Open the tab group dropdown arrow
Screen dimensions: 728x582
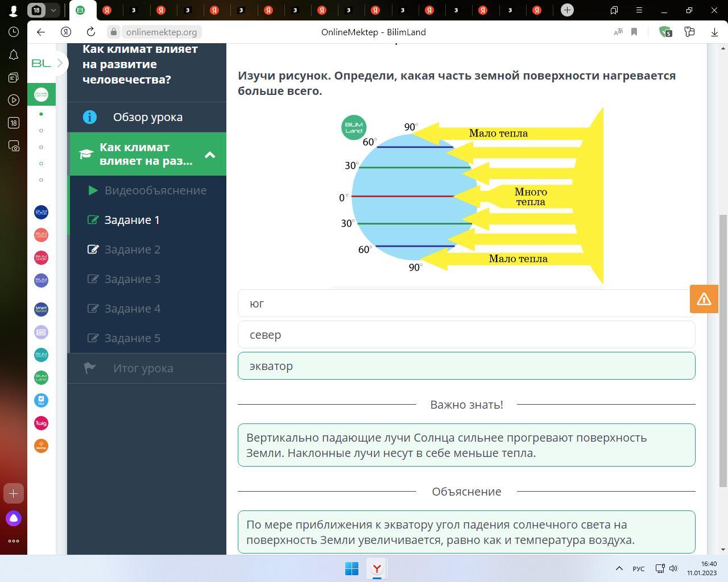click(53, 10)
